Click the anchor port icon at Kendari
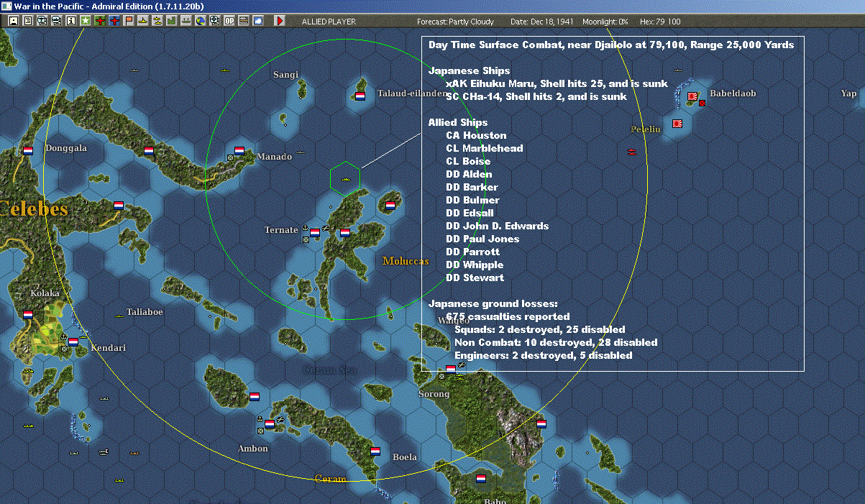 click(x=63, y=337)
